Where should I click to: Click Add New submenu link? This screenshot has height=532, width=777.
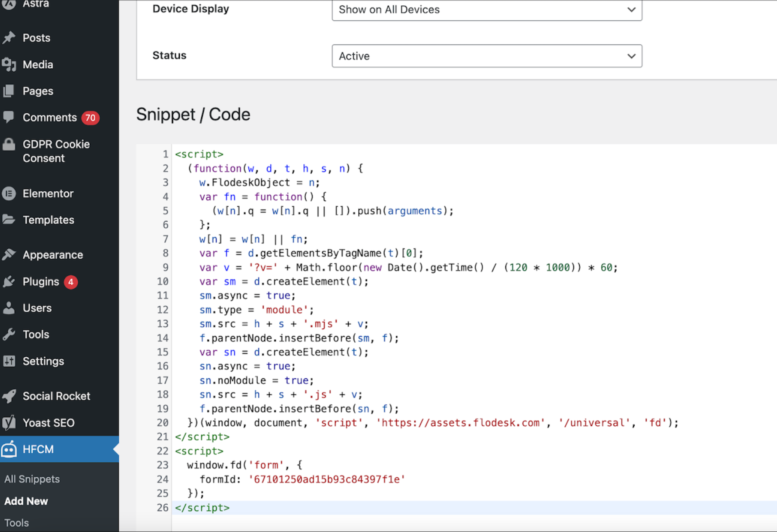pos(26,501)
